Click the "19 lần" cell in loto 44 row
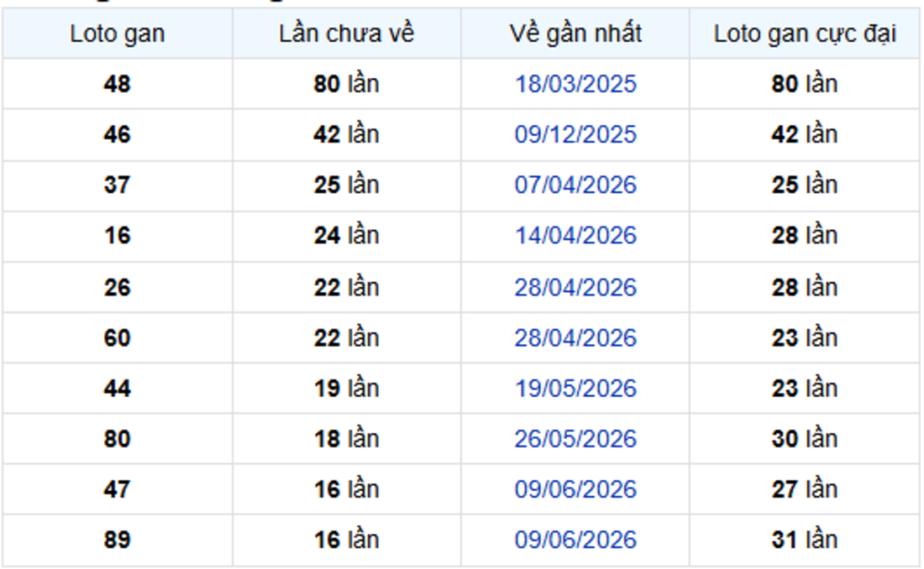924x569 pixels. pos(346,389)
